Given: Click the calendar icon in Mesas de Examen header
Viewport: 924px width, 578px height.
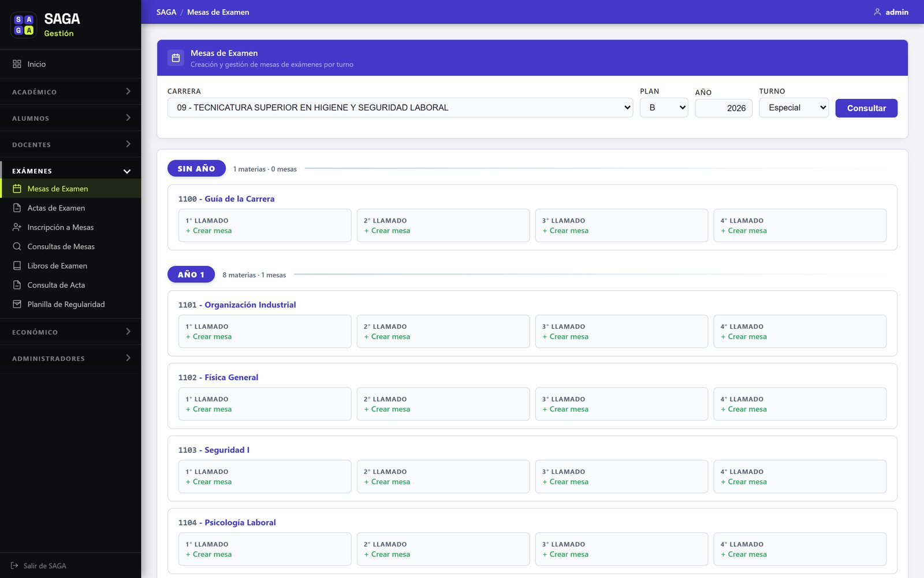Looking at the screenshot, I should (176, 58).
